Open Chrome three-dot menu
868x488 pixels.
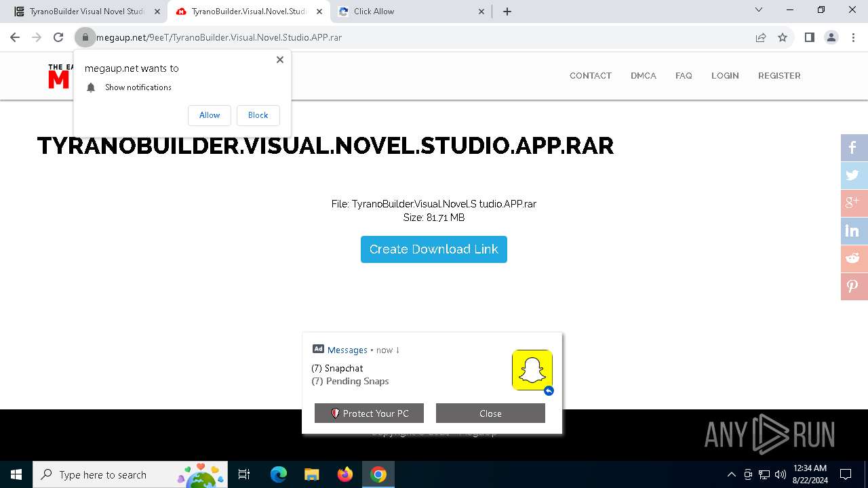(853, 37)
